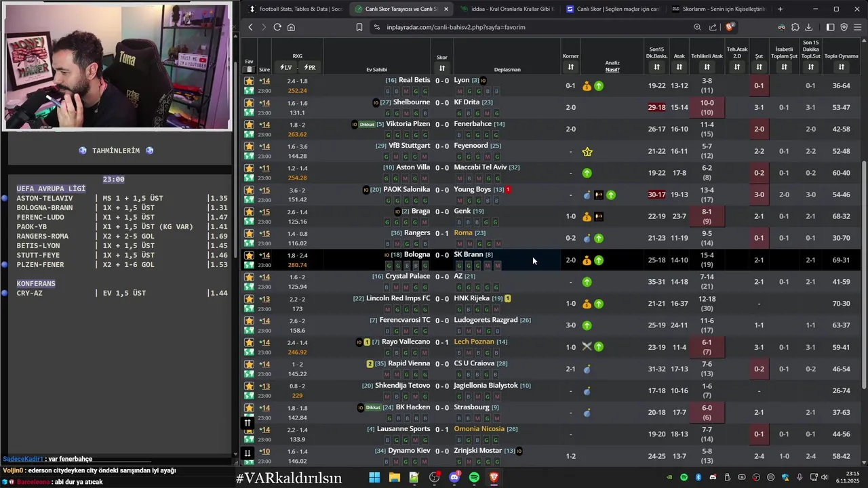Image resolution: width=868 pixels, height=488 pixels.
Task: Sort by the Teh.Atak 2.D column
Action: 737,67
